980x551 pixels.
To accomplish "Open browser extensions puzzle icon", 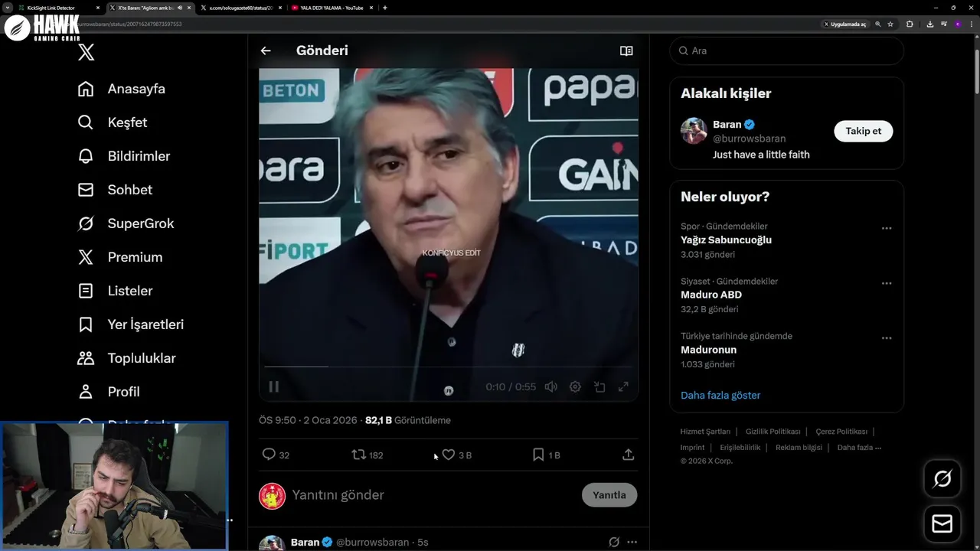I will pyautogui.click(x=910, y=24).
